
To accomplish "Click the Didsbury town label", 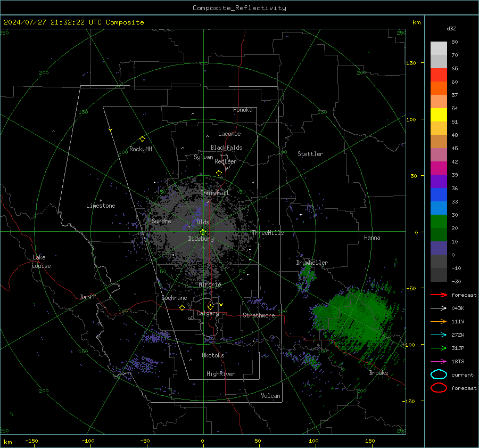I will click(x=201, y=239).
